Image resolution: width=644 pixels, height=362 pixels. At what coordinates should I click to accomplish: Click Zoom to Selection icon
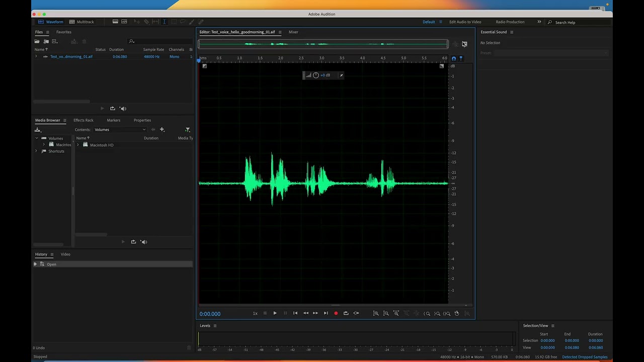(447, 313)
